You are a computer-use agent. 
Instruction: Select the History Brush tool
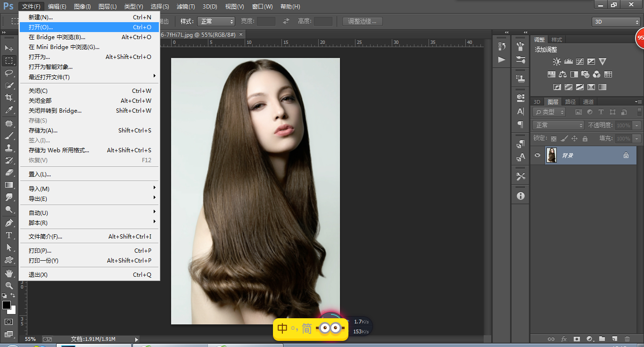[9, 160]
